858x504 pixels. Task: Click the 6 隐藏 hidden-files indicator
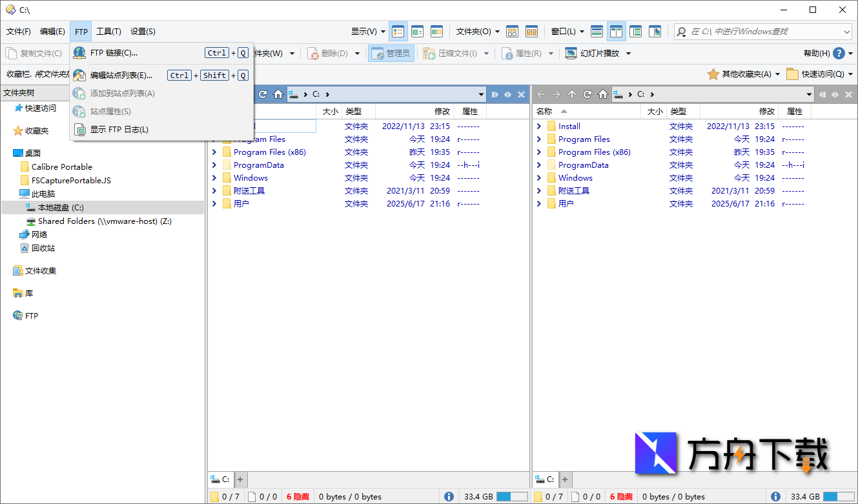pyautogui.click(x=297, y=496)
